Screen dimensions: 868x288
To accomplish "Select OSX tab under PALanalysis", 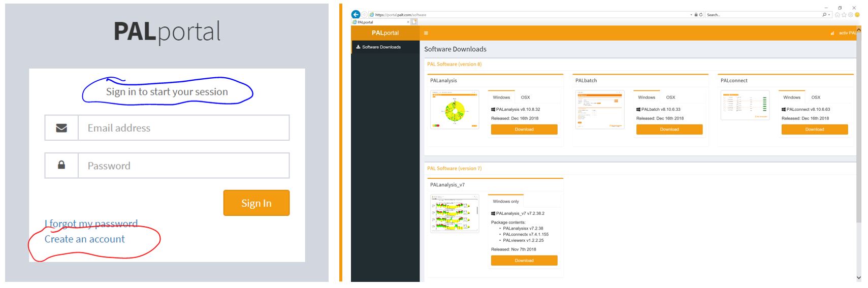I will pyautogui.click(x=525, y=97).
